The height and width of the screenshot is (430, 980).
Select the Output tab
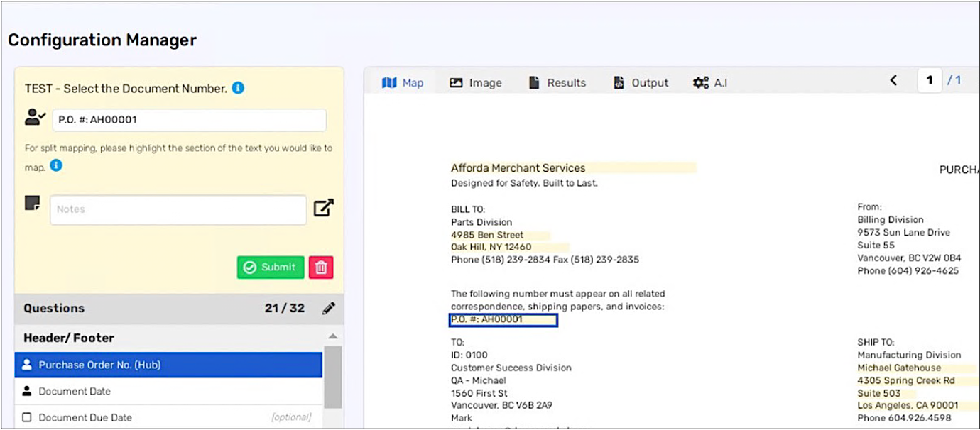tap(641, 83)
